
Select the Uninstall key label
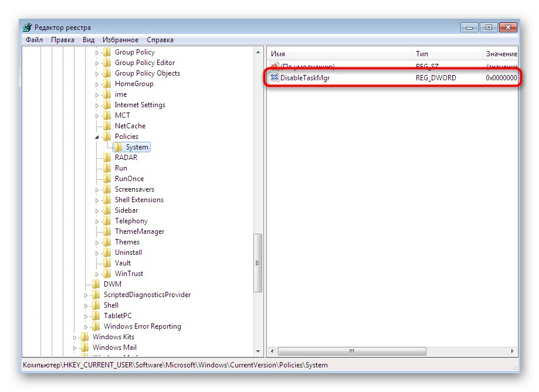tap(128, 253)
